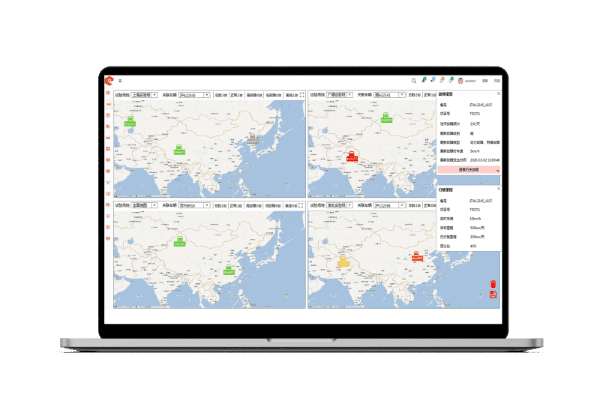Image resolution: width=600 pixels, height=400 pixels.
Task: Open the test-site dropdown in the top-right map panel
Action: pos(340,94)
